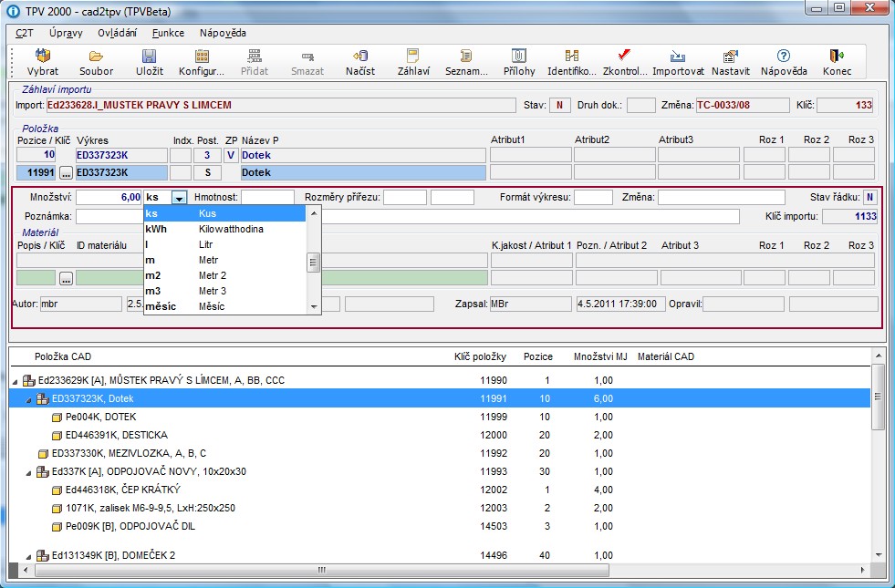Click part icon of Pe004K, DOTEK row
Image resolution: width=895 pixels, height=588 pixels.
tap(57, 417)
